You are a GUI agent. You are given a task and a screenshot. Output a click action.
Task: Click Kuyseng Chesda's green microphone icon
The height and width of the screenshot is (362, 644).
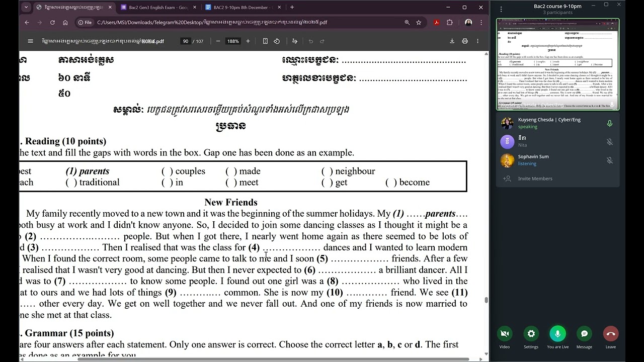[x=610, y=123]
